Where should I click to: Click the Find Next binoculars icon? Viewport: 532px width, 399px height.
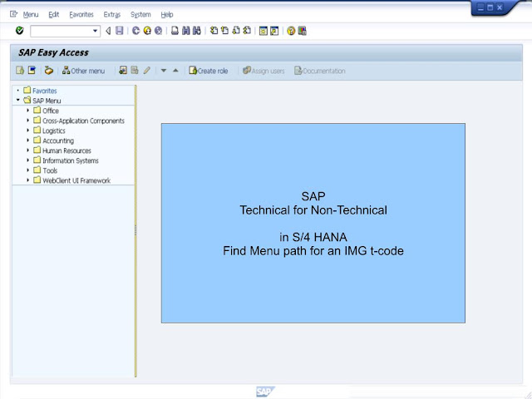[197, 31]
